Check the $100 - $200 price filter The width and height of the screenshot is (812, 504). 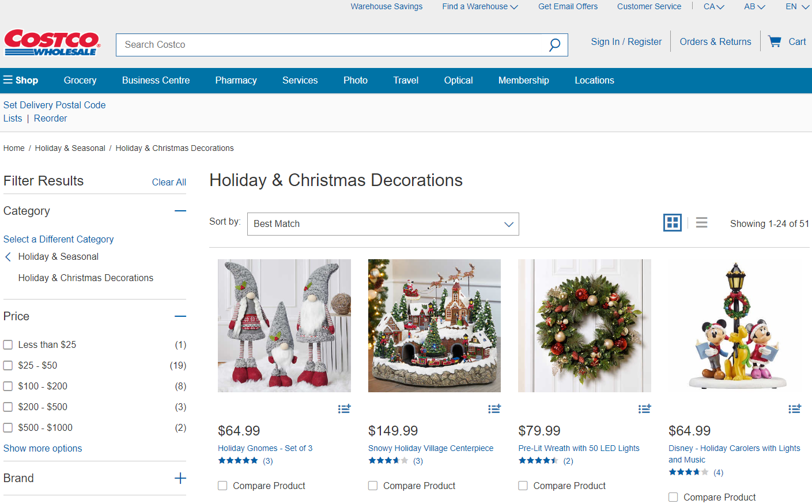click(8, 386)
